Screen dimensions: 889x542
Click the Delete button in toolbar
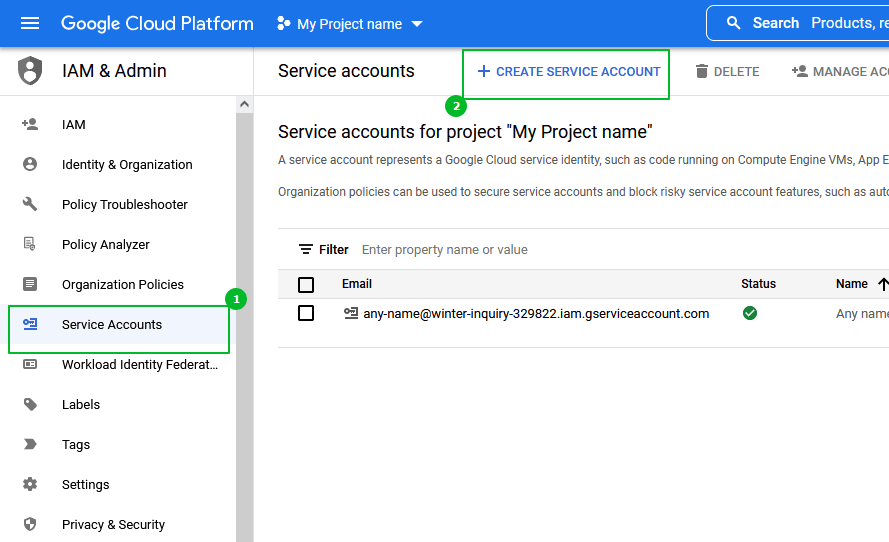(727, 72)
